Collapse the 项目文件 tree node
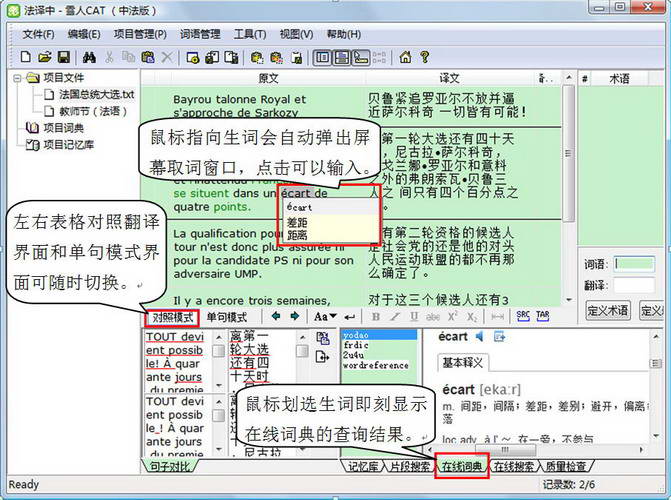Image resolution: width=671 pixels, height=500 pixels. tap(19, 78)
